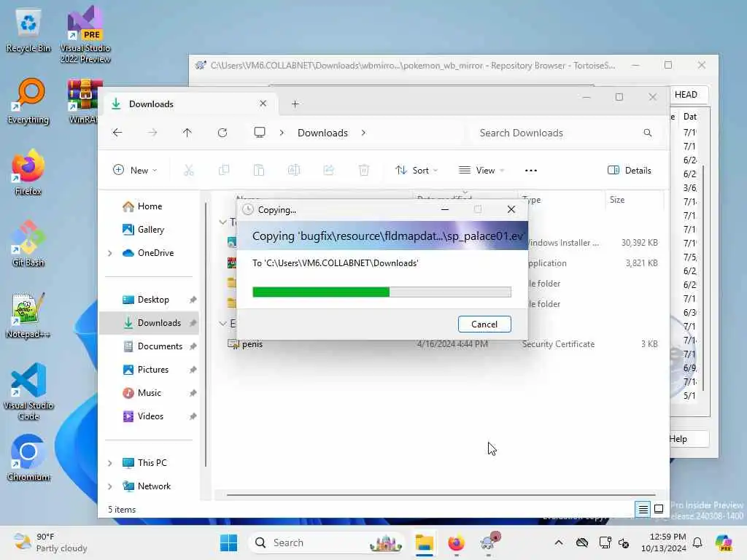Click the Cut toolbar icon

pos(189,170)
